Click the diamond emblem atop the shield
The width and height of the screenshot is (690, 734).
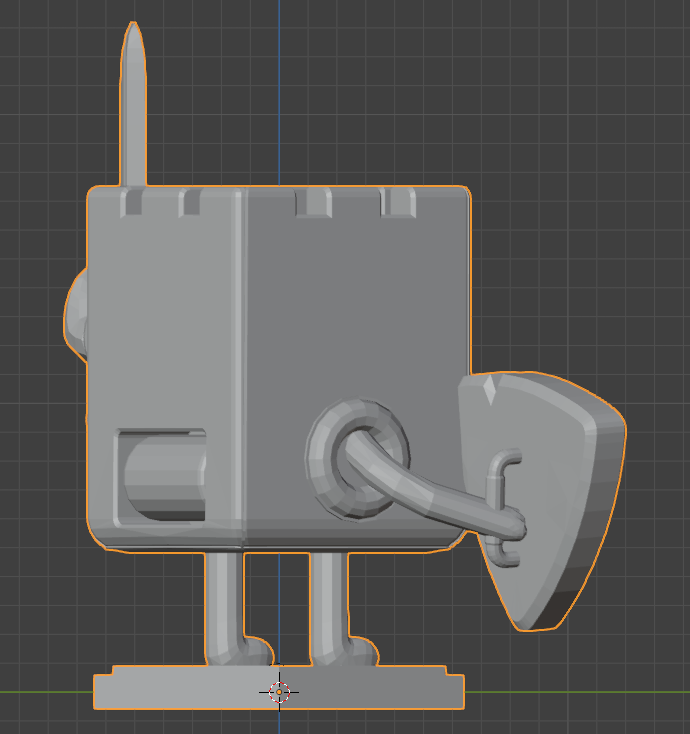coord(489,389)
